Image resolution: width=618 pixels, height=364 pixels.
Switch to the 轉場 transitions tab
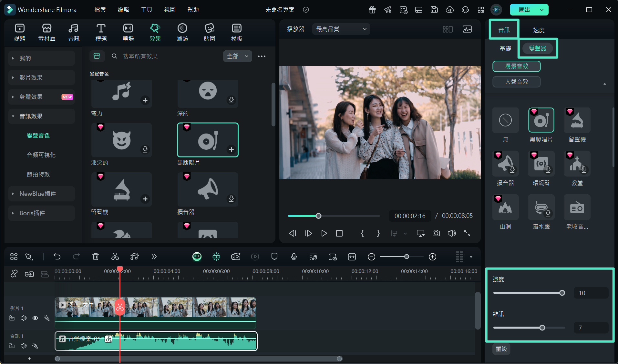tap(128, 33)
